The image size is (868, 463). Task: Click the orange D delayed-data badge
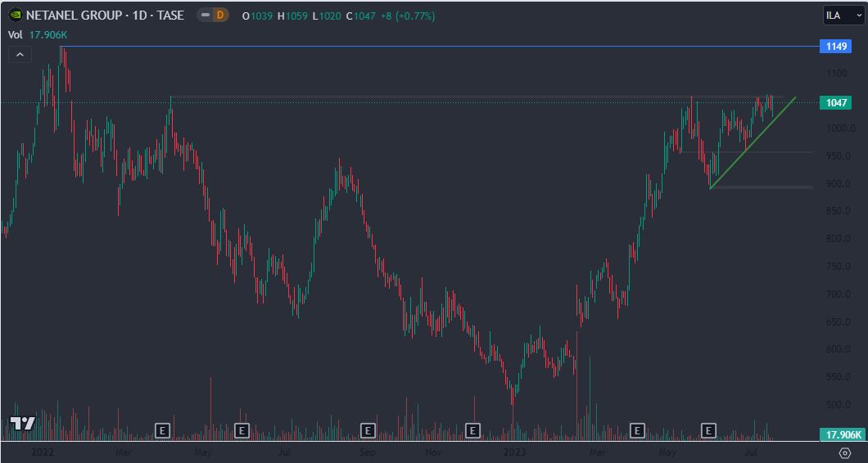pos(220,16)
